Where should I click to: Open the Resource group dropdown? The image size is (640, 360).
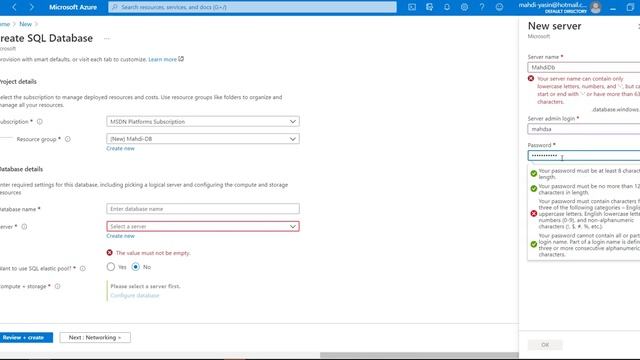[203, 139]
